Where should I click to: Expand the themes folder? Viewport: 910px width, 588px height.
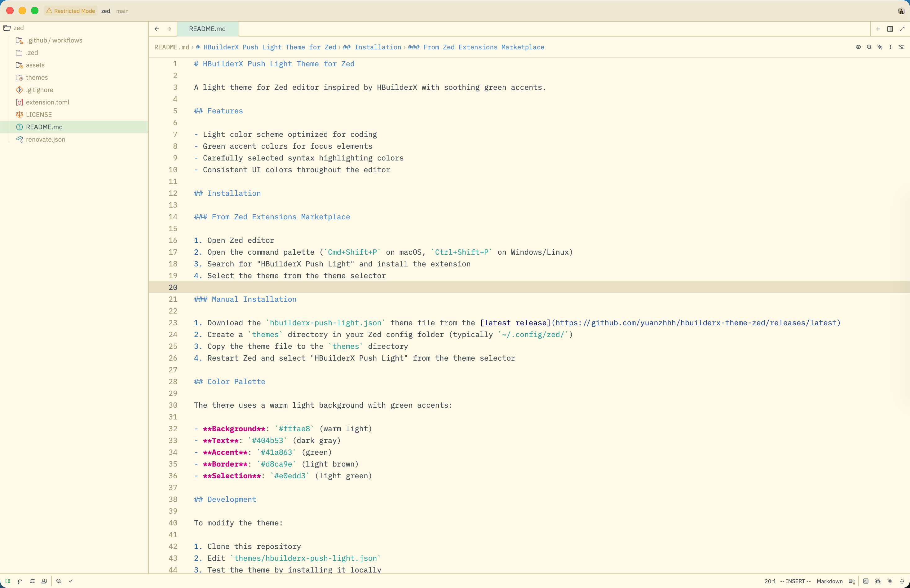74,77
